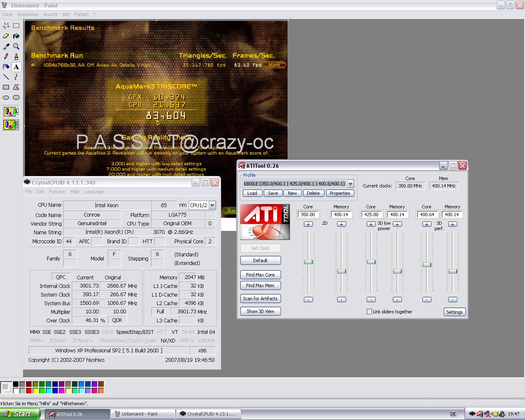Open the ATITool Profile dropdown
Image resolution: width=525 pixels, height=420 pixels.
(x=350, y=184)
